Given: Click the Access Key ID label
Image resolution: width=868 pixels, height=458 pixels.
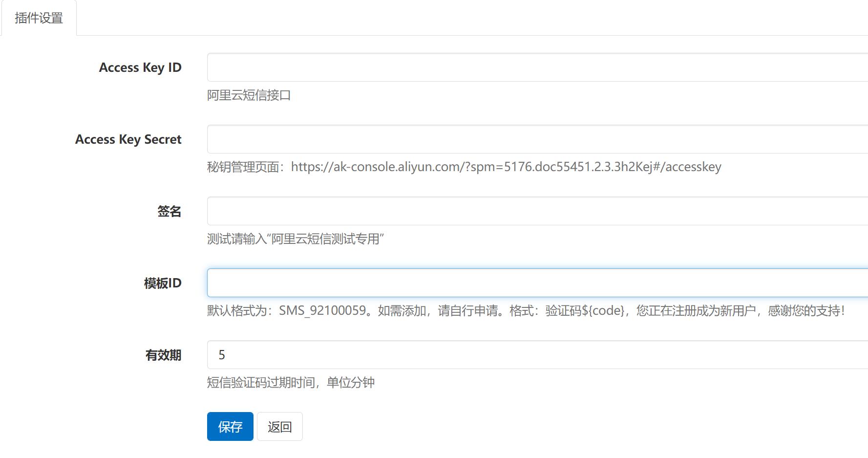Looking at the screenshot, I should (x=140, y=67).
